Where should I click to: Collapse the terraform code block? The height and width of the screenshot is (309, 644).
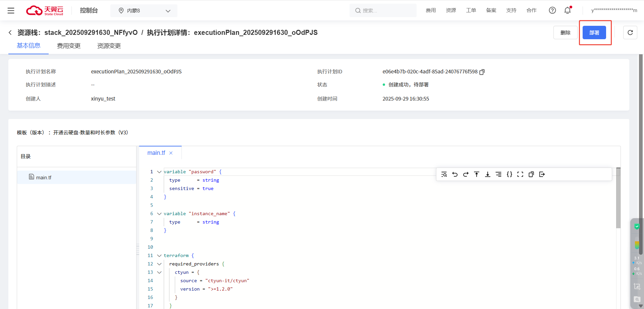click(159, 256)
